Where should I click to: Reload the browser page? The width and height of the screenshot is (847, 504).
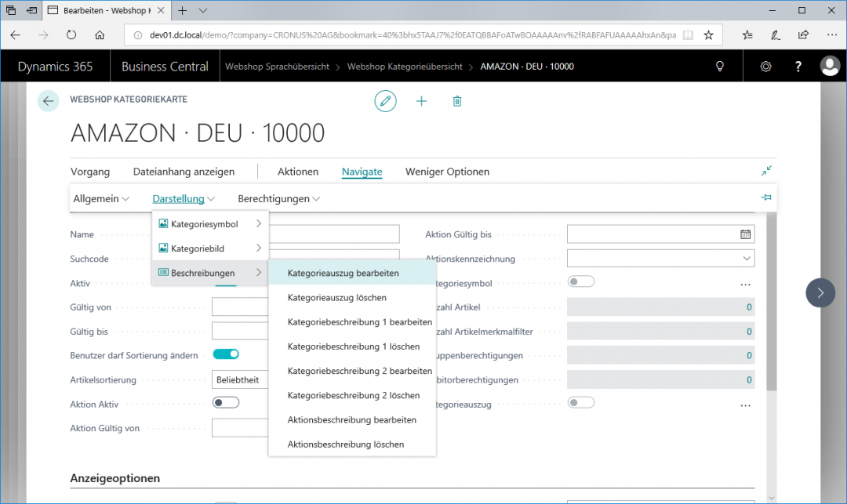point(71,35)
